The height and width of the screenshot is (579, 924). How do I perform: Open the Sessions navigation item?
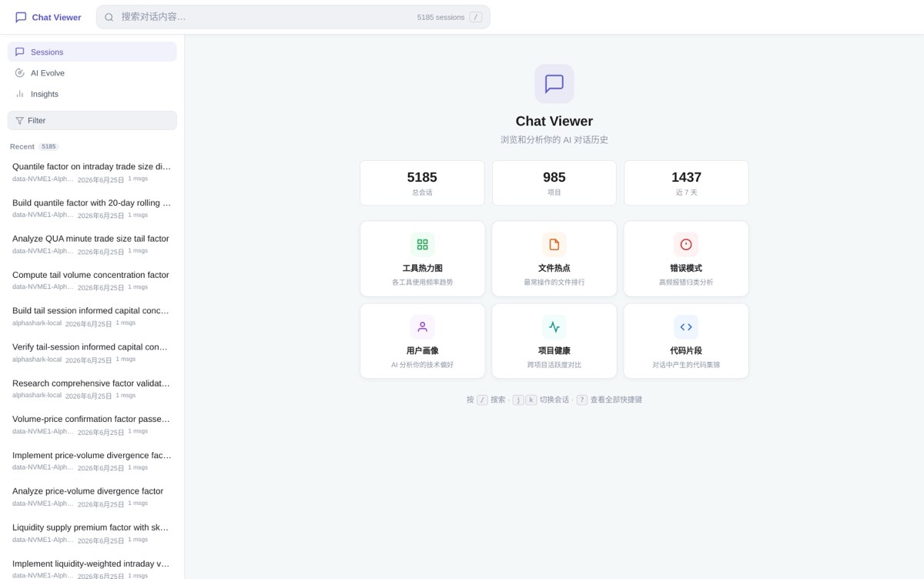pos(92,52)
